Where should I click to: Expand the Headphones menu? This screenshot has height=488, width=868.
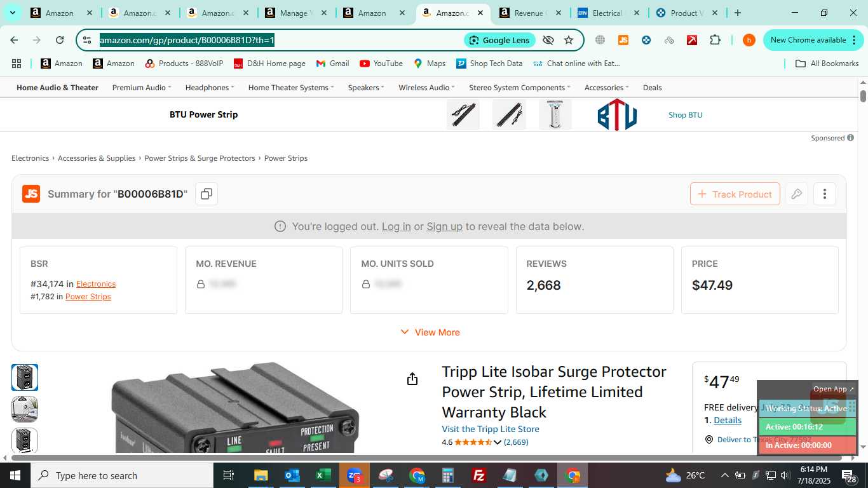tap(210, 88)
